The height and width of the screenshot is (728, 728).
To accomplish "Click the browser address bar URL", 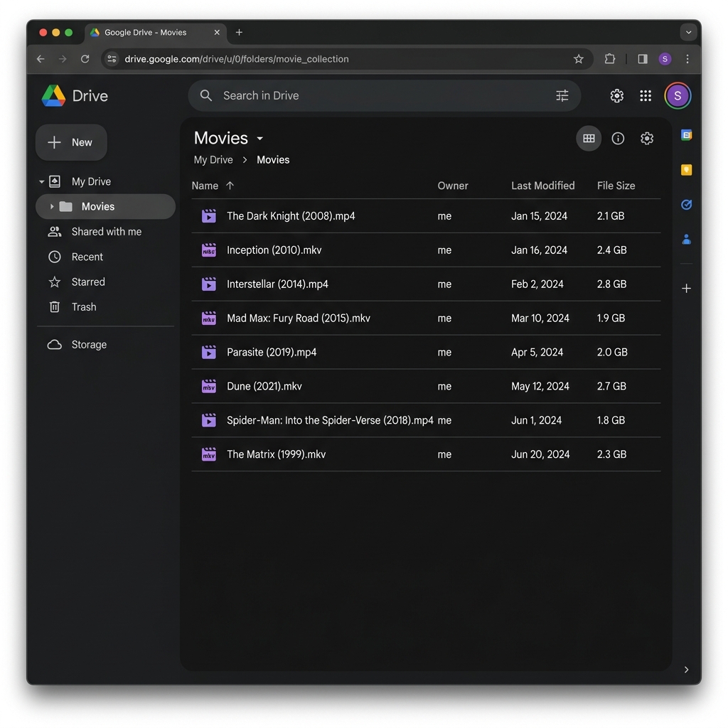I will [237, 59].
